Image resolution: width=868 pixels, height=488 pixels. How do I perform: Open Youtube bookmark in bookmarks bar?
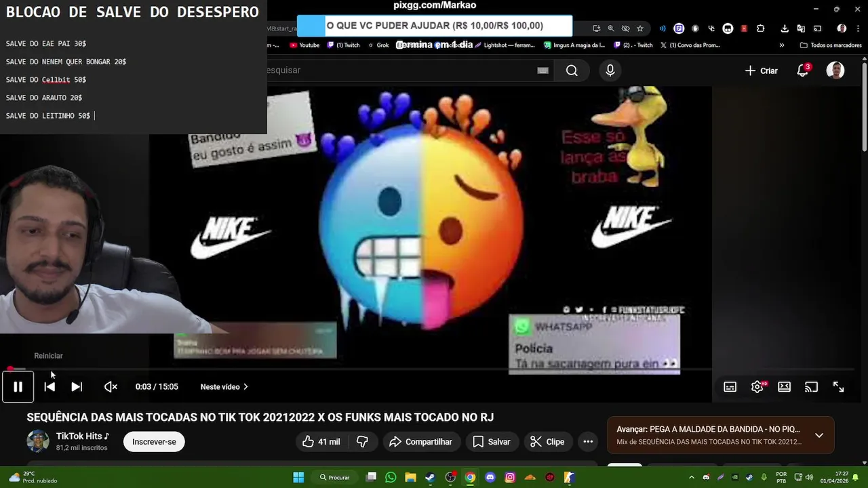coord(304,45)
